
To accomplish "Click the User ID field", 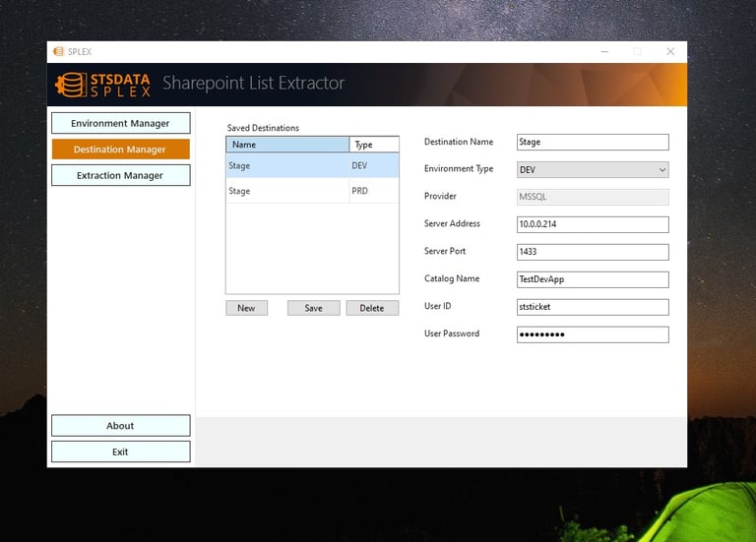I will (x=593, y=307).
